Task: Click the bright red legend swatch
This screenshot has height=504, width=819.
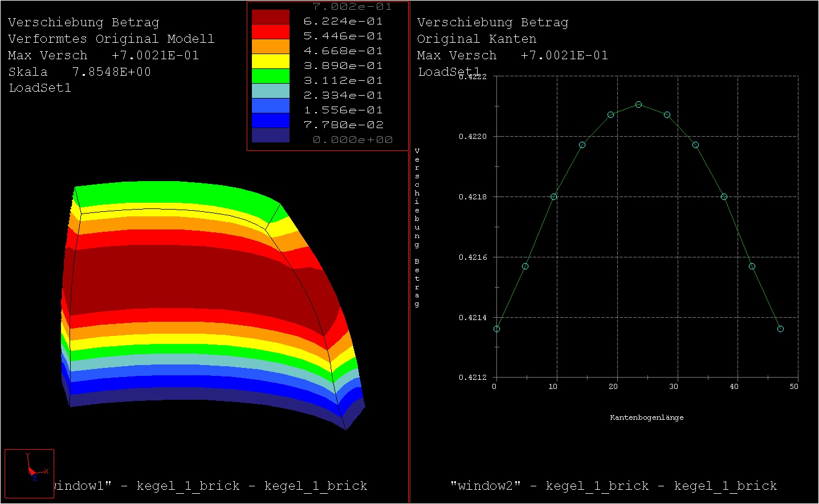Action: tap(271, 32)
